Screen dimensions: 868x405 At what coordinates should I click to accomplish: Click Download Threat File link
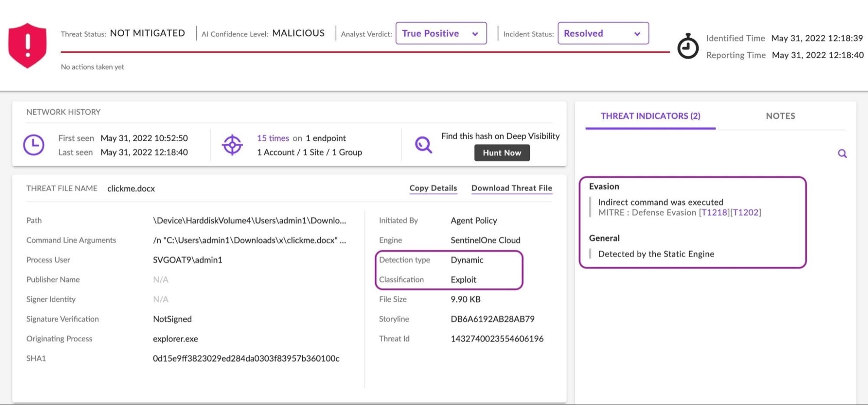coord(512,188)
